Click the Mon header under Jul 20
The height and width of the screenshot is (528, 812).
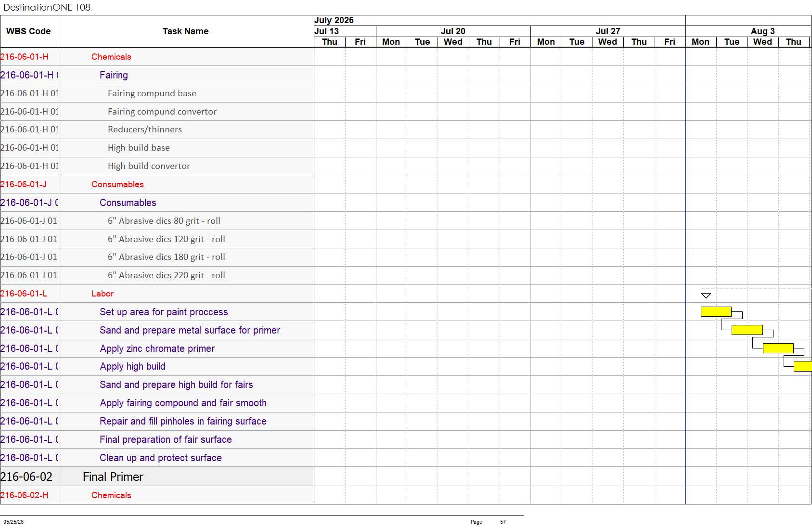click(x=391, y=42)
